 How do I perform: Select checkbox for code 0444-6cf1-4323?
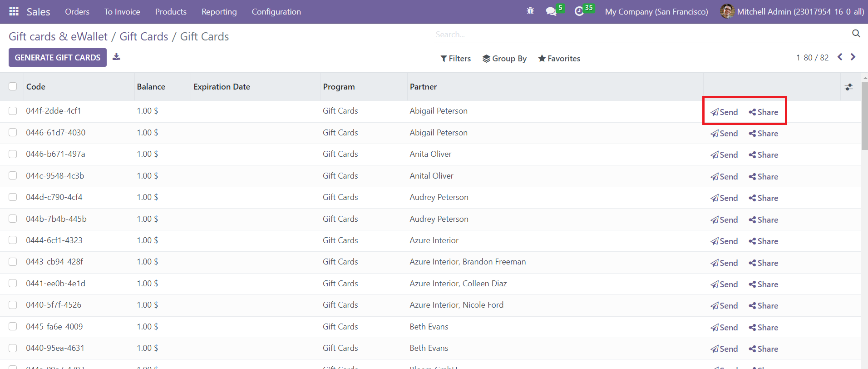click(x=13, y=240)
